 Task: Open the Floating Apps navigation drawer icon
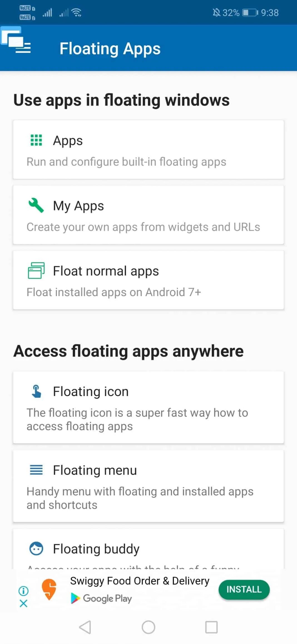16,41
